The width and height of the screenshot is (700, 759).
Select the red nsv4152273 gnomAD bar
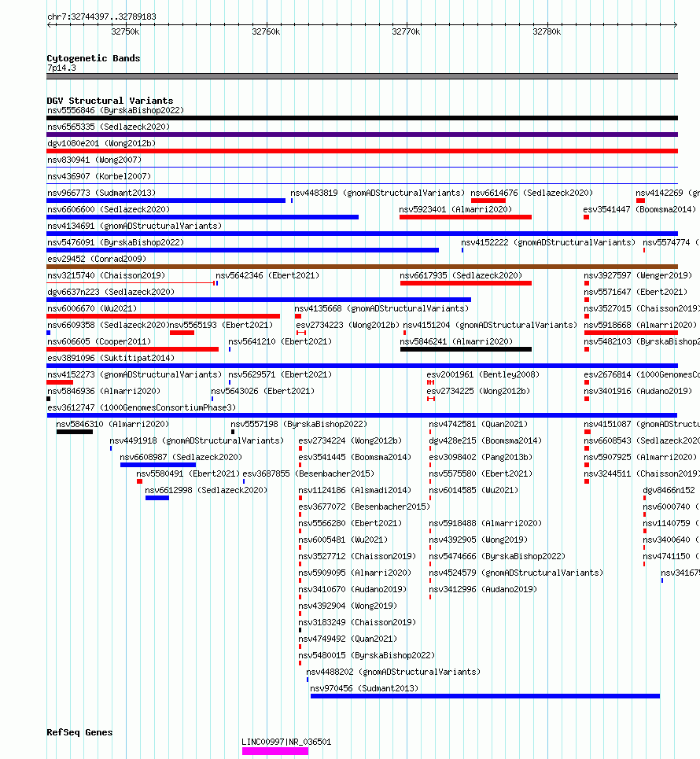pyautogui.click(x=60, y=382)
